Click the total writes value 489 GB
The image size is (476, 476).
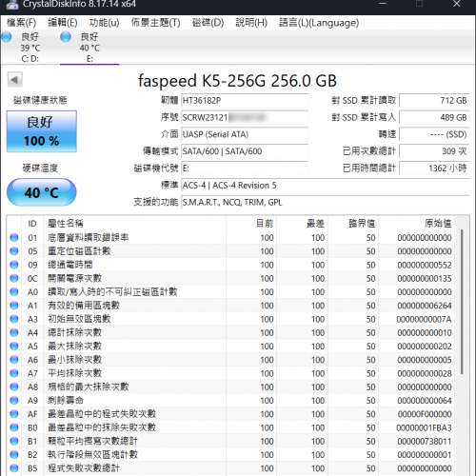pos(434,117)
